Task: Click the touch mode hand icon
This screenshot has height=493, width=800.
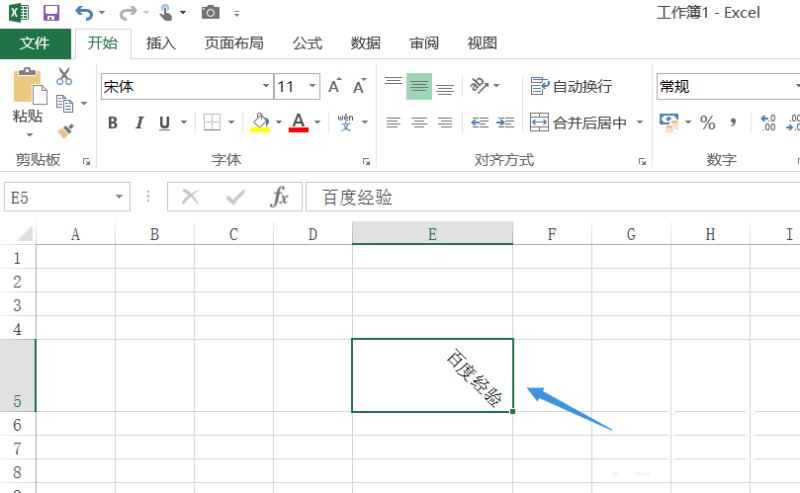Action: (x=165, y=13)
